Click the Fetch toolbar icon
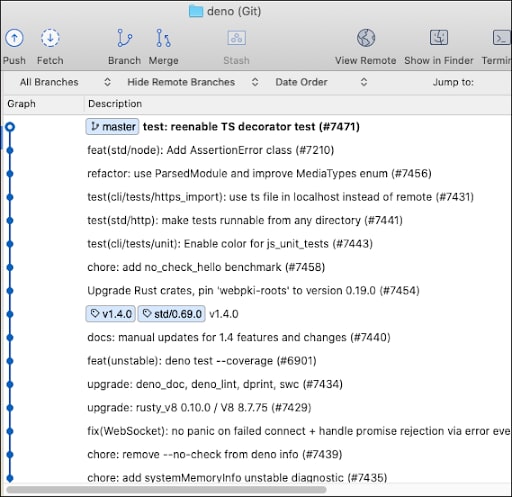The image size is (512, 497). [50, 38]
